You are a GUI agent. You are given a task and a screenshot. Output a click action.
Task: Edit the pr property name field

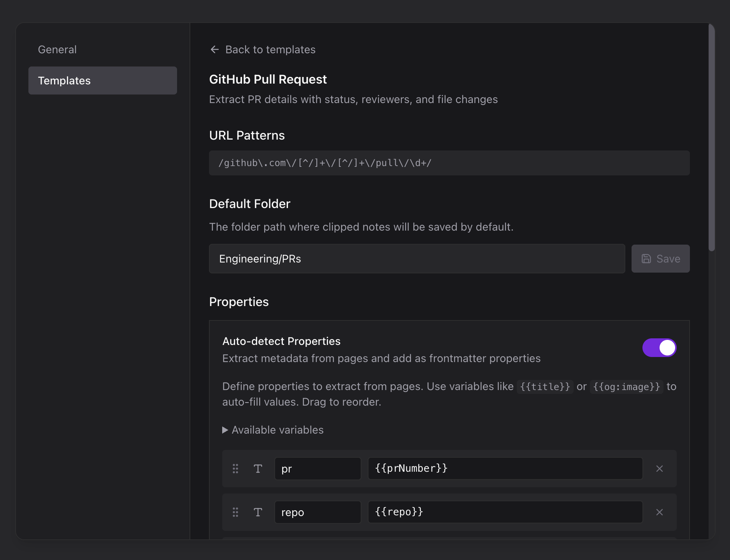(x=318, y=469)
